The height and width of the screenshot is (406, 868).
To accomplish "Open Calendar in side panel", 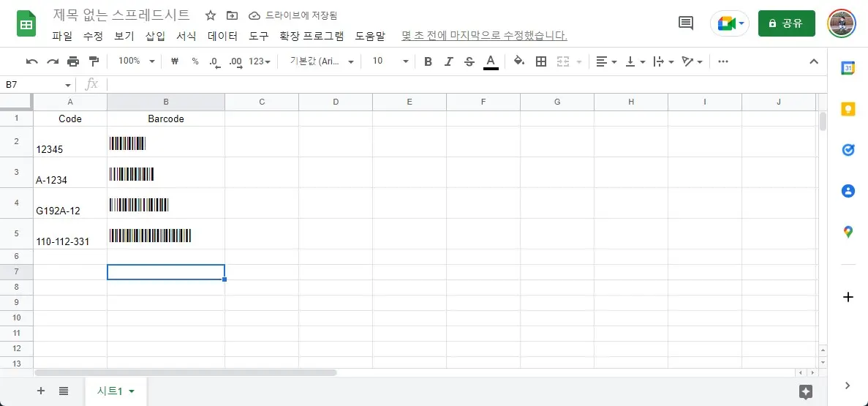I will (848, 67).
